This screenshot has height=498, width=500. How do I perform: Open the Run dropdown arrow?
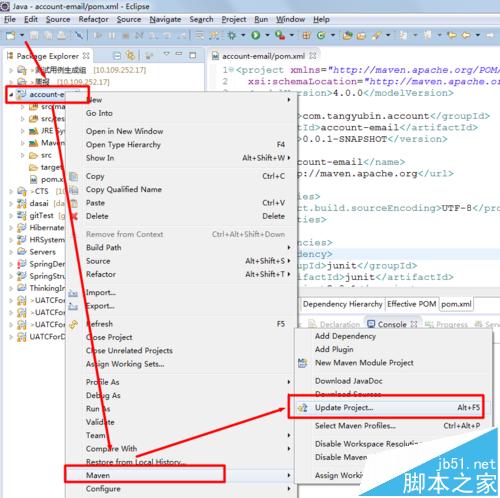coord(267,35)
